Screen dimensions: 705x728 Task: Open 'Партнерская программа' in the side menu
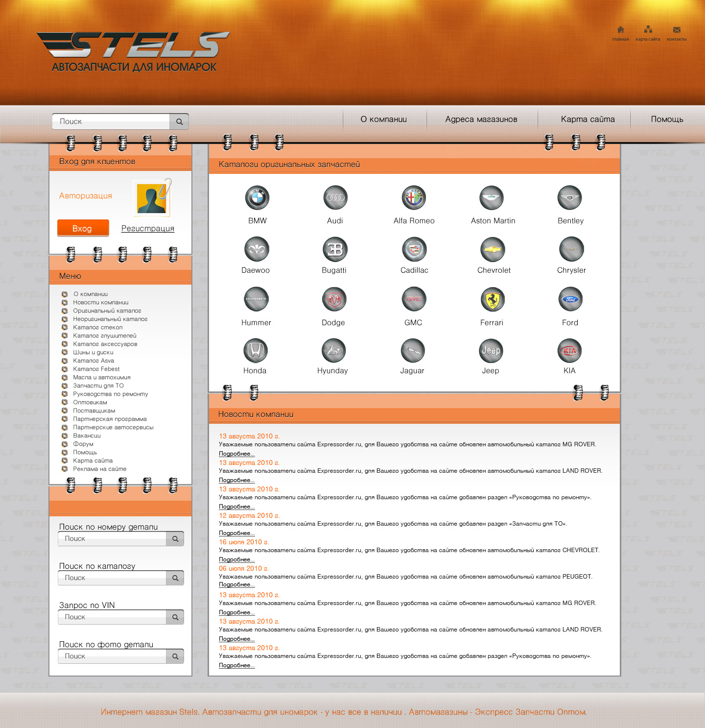point(110,419)
